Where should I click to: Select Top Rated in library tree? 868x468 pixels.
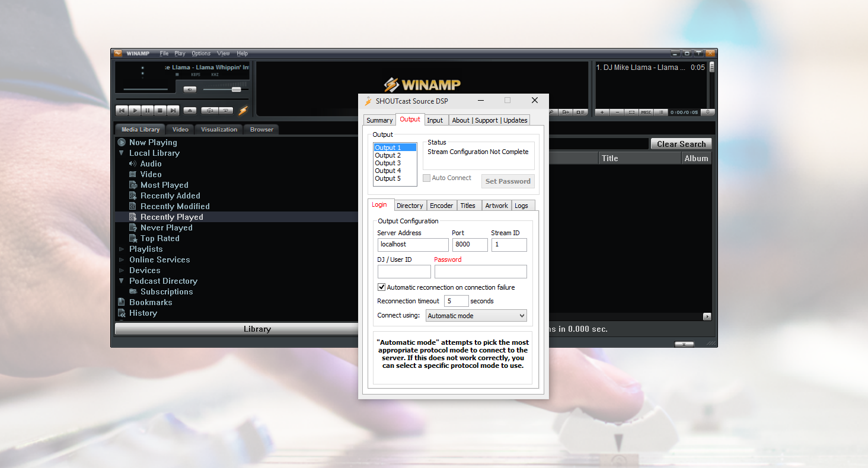pyautogui.click(x=159, y=238)
